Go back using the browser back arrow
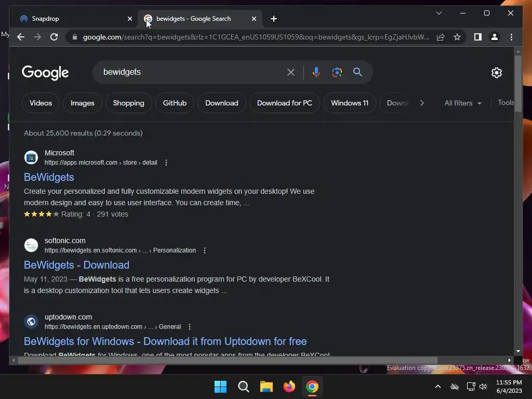The height and width of the screenshot is (399, 532). 21,37
